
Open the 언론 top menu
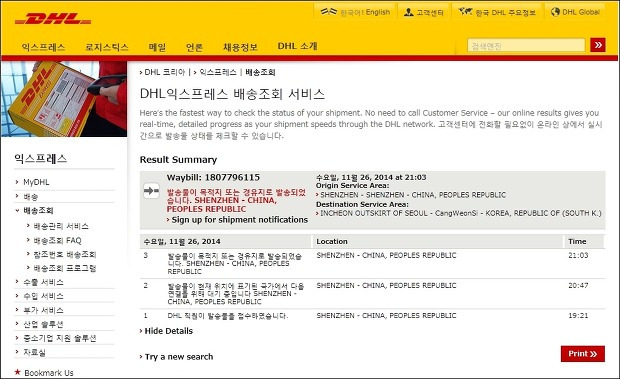(x=195, y=47)
